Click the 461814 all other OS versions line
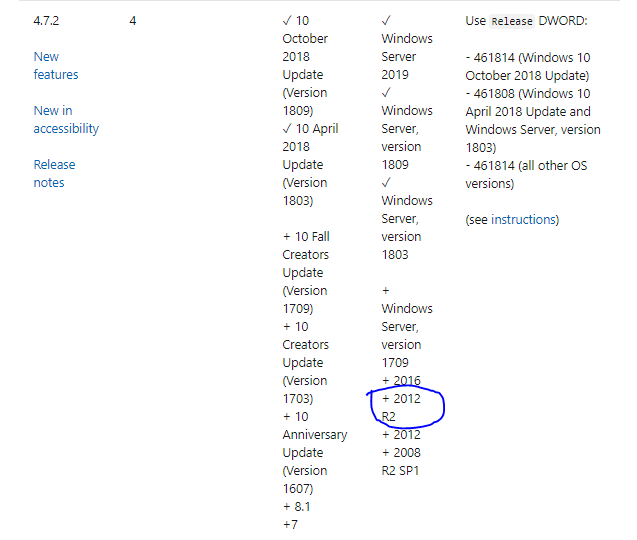The height and width of the screenshot is (540, 637). click(525, 174)
